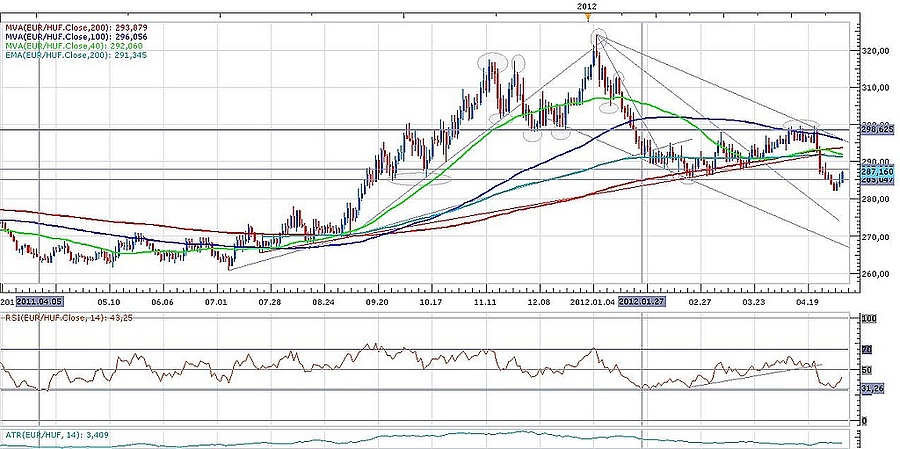
Task: Click the RSI 31,26 level tag
Action: pos(872,390)
